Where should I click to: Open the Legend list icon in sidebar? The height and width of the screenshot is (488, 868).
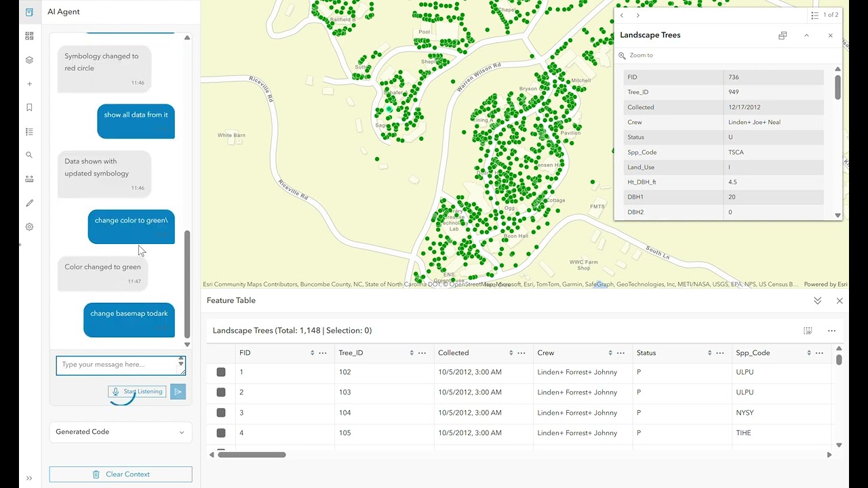29,131
